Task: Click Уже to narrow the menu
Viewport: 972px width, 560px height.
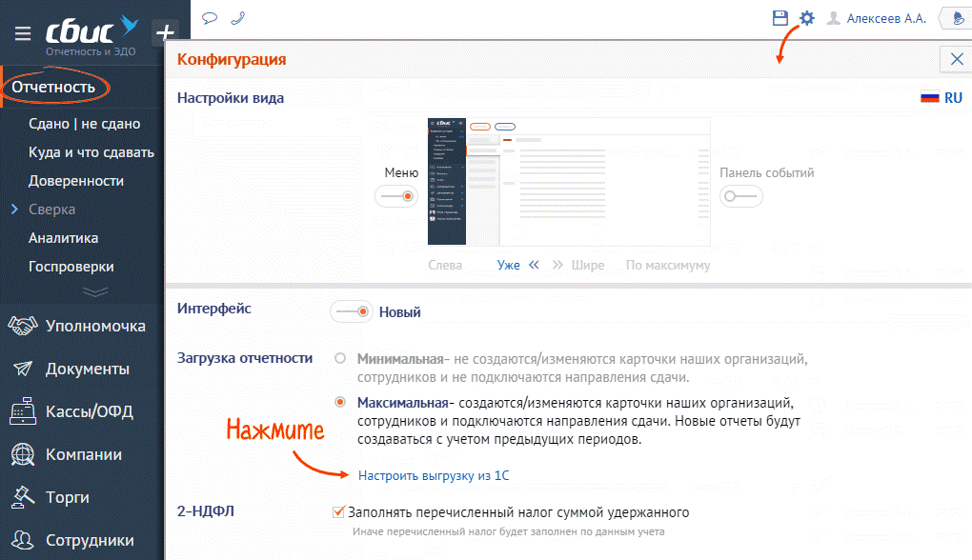Action: 509,265
